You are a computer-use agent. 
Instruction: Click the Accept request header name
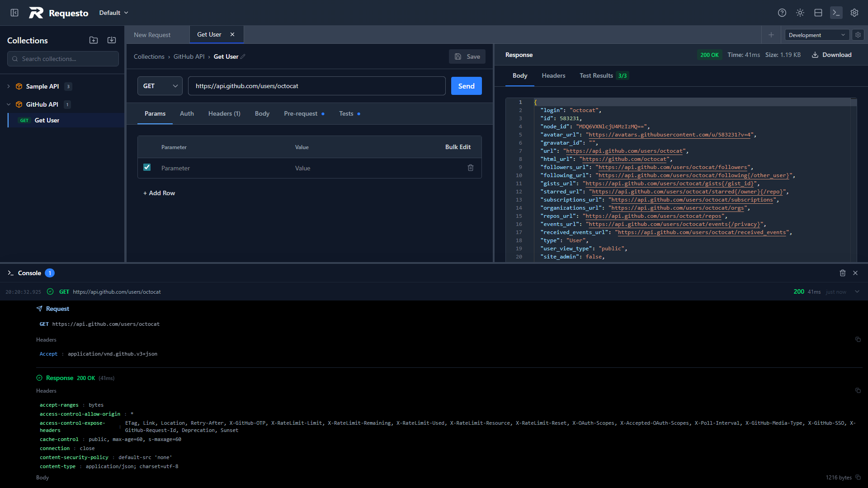point(48,354)
